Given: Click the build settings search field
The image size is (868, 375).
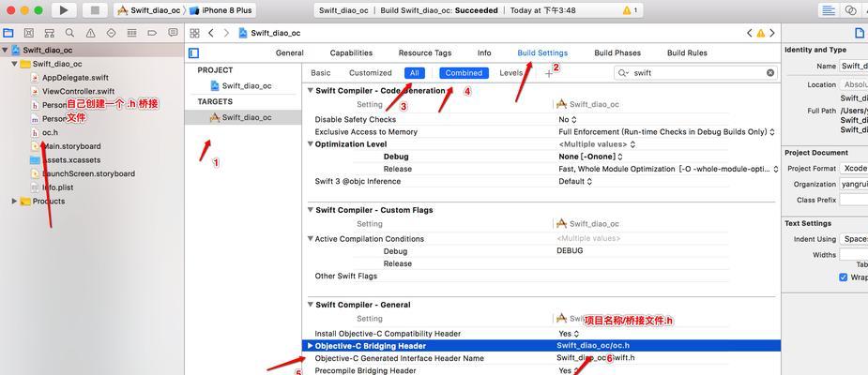Looking at the screenshot, I should tap(696, 73).
